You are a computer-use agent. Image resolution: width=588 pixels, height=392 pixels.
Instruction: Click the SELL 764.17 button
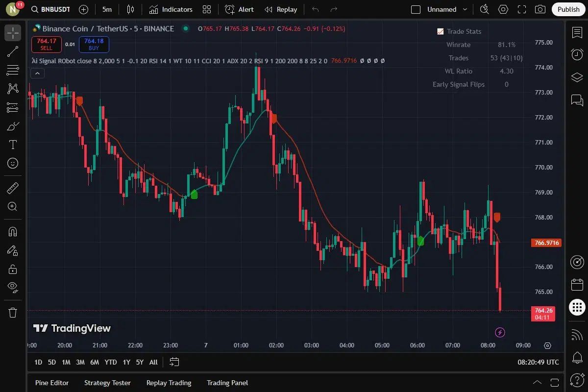click(x=47, y=45)
